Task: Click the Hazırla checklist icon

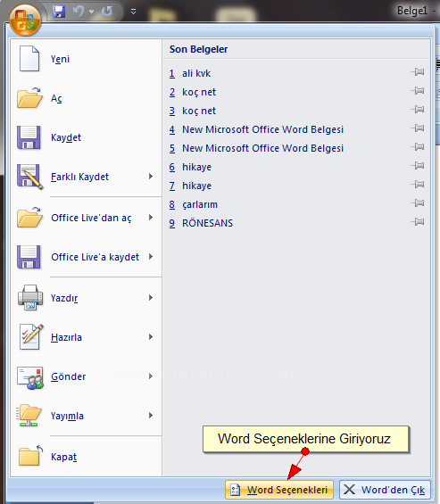Action: click(31, 336)
